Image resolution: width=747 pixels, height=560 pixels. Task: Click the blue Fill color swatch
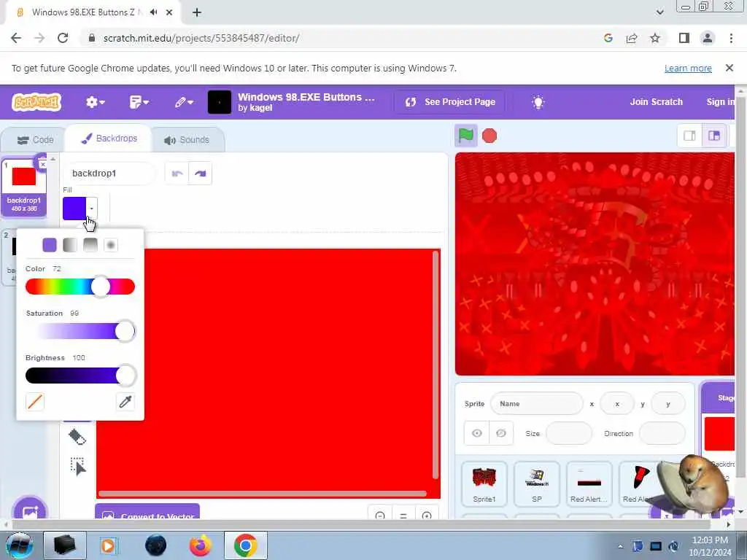tap(74, 209)
